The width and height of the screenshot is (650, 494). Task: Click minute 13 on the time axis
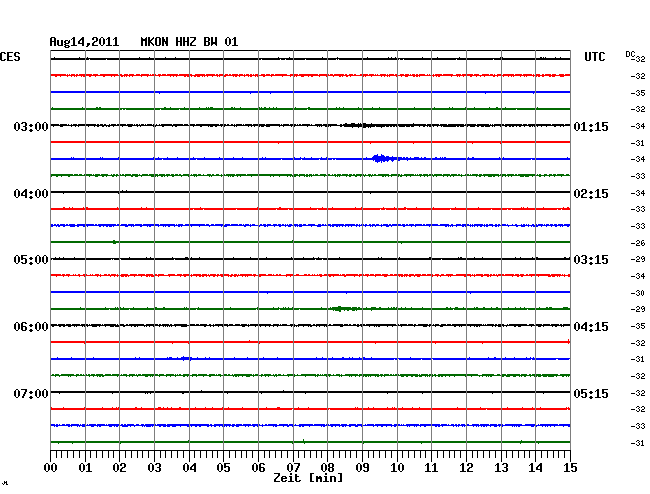501,468
